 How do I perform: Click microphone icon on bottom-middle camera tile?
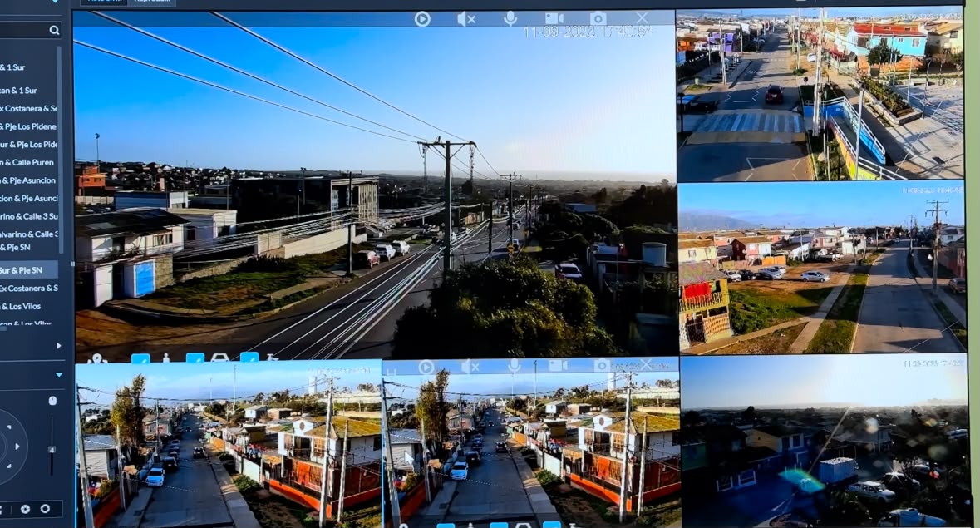(514, 367)
